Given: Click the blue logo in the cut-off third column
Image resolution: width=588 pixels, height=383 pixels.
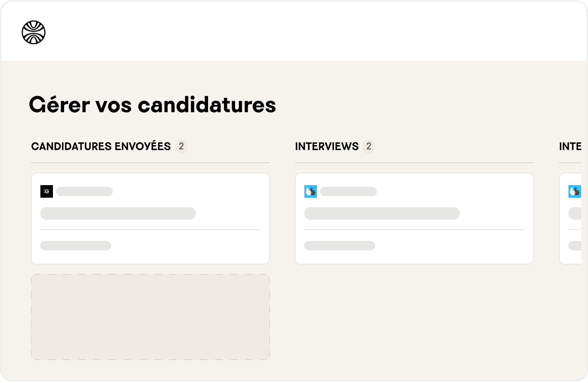Looking at the screenshot, I should [574, 191].
